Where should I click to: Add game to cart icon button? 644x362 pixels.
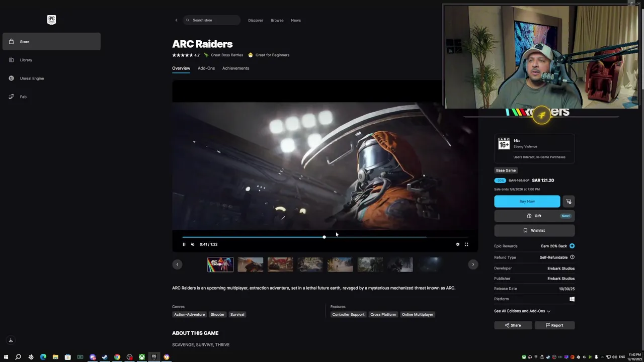[569, 202]
